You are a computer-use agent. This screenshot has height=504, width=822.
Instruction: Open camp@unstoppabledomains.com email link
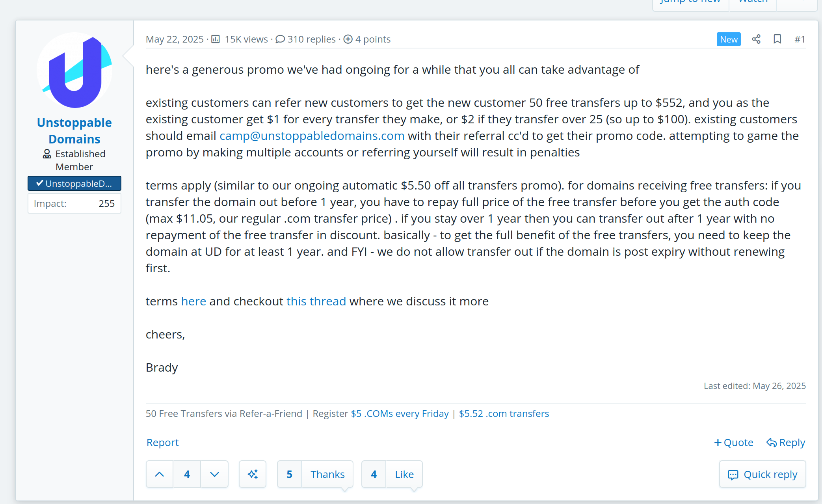click(312, 136)
